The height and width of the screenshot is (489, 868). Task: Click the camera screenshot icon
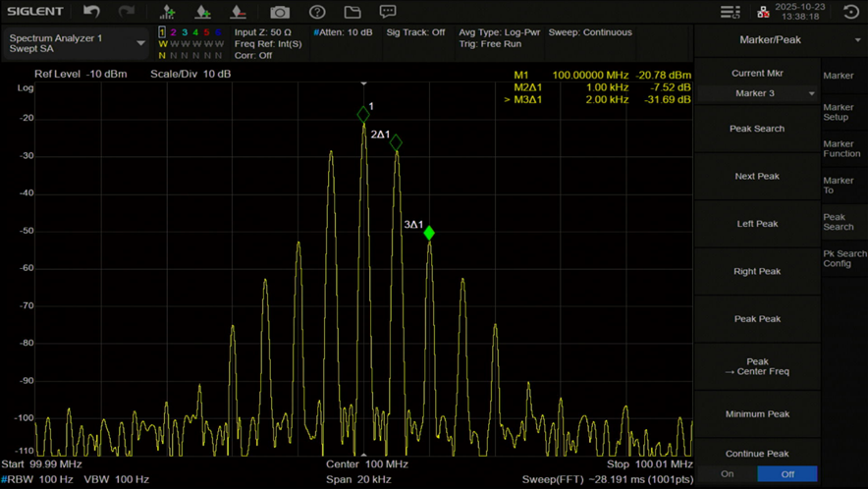[280, 12]
